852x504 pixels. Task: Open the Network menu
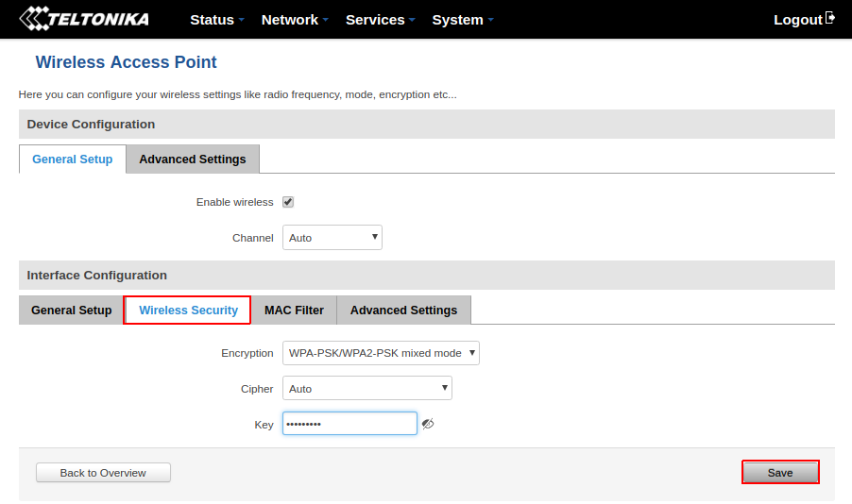pyautogui.click(x=294, y=20)
